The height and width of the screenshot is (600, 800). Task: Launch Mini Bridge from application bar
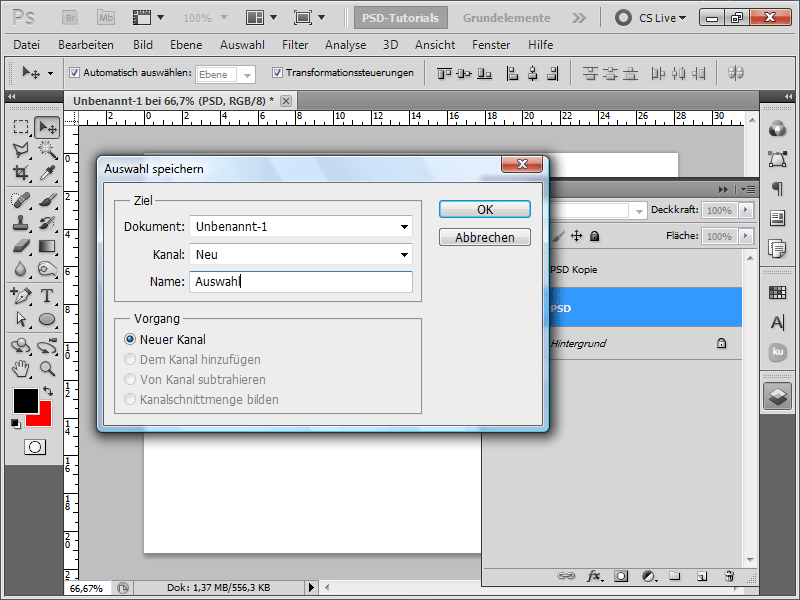tap(106, 18)
